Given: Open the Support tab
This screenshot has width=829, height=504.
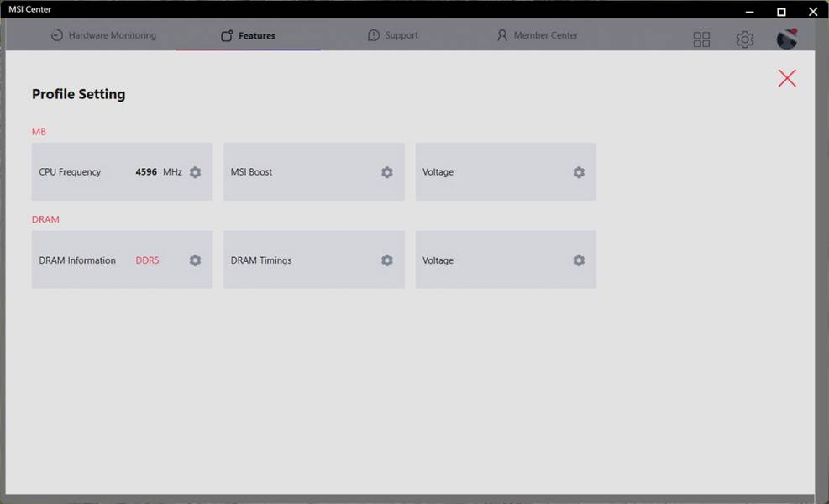Looking at the screenshot, I should [393, 35].
